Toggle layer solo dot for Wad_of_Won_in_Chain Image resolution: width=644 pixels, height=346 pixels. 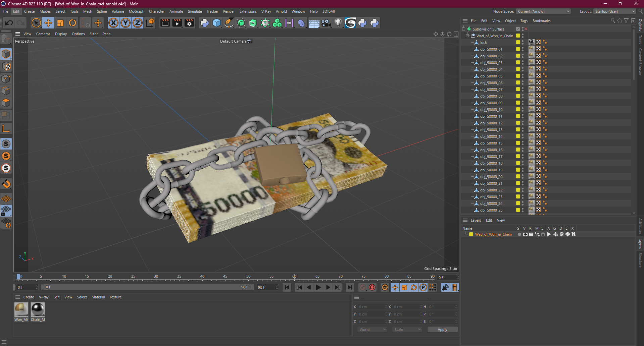(x=519, y=234)
